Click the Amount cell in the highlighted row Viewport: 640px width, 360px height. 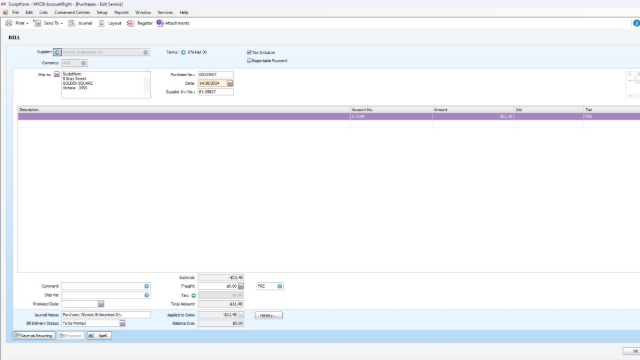473,117
